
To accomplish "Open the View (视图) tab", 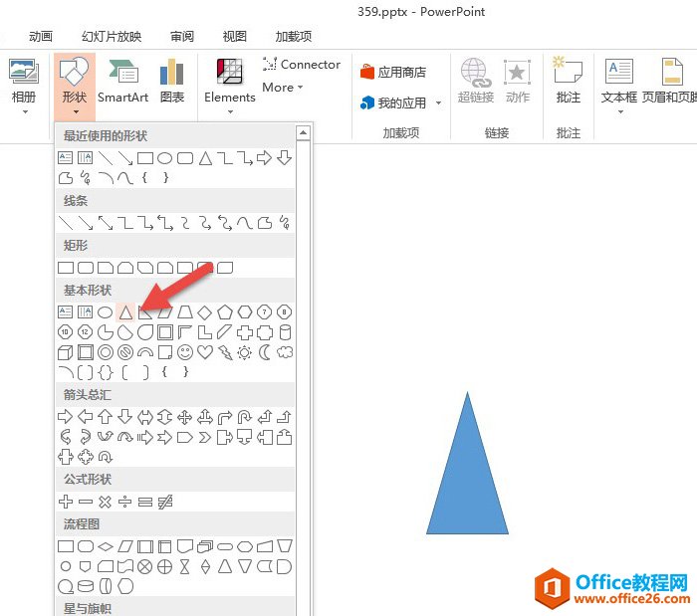I will pos(234,36).
